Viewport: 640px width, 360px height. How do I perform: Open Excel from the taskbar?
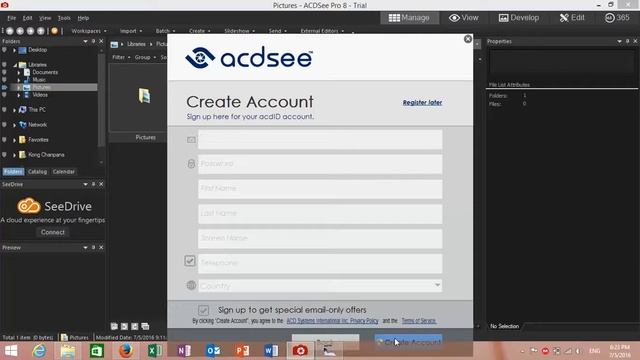(x=155, y=351)
